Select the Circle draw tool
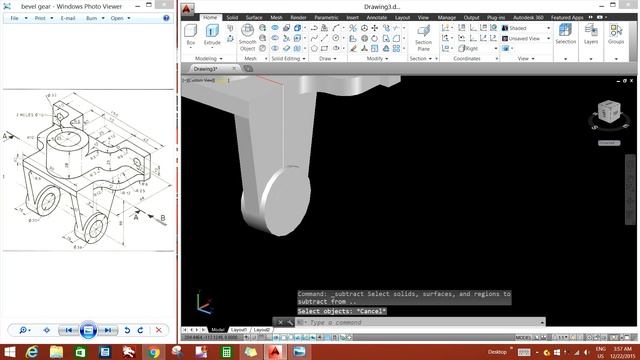The width and height of the screenshot is (640, 360). [x=336, y=38]
